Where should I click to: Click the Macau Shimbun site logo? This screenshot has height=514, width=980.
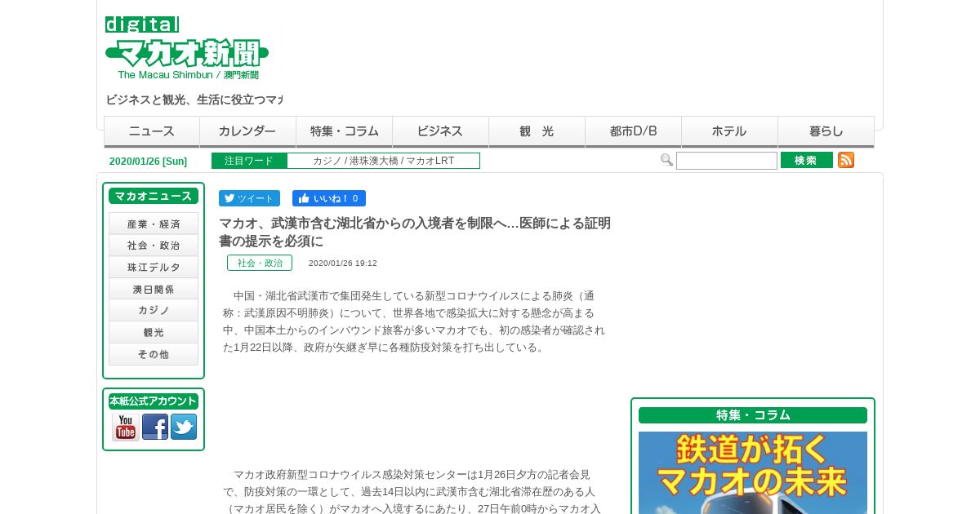point(187,48)
